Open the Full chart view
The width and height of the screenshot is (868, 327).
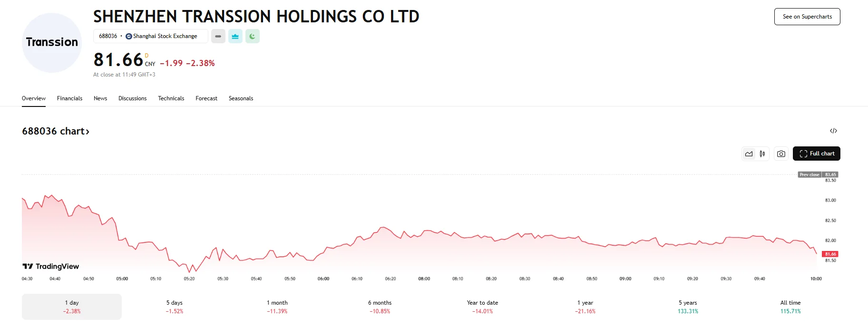pos(816,154)
